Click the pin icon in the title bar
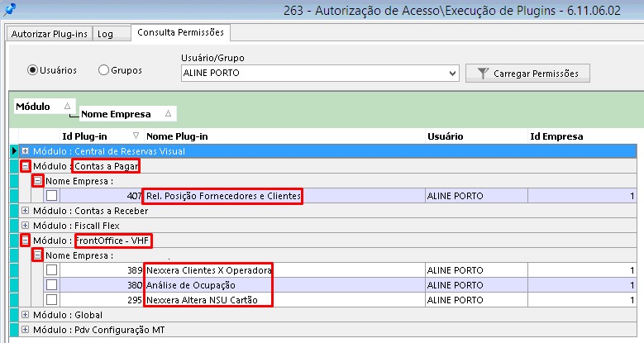Viewport: 644px width, 343px height. coord(9,9)
